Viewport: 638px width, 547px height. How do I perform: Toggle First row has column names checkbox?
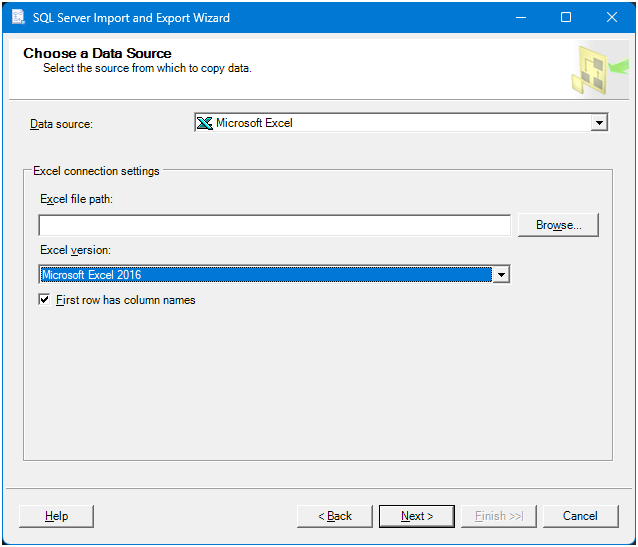click(44, 300)
